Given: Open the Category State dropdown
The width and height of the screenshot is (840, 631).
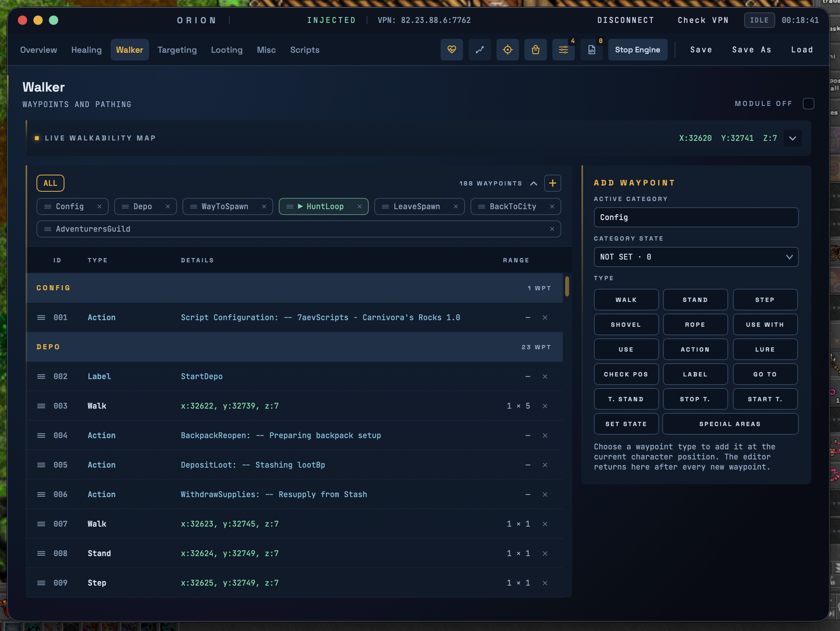Looking at the screenshot, I should coord(696,257).
